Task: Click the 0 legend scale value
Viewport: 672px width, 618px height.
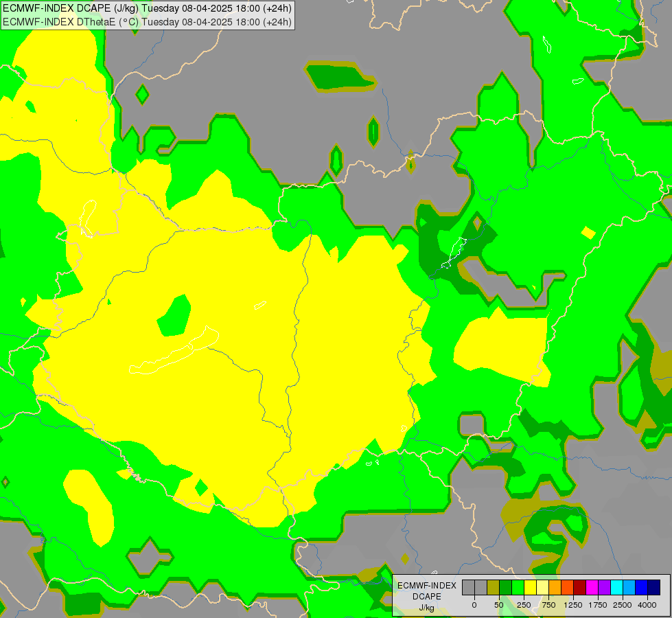Action: [474, 605]
